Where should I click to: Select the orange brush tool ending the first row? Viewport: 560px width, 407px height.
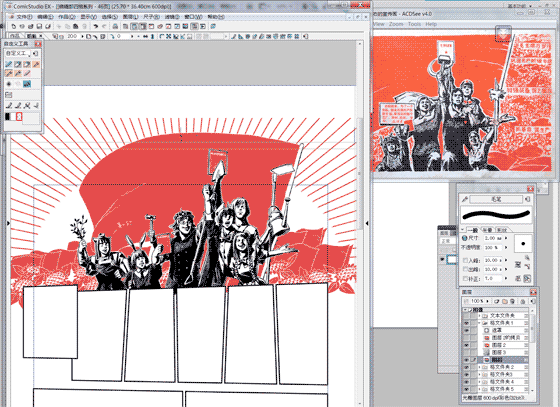pyautogui.click(x=36, y=64)
